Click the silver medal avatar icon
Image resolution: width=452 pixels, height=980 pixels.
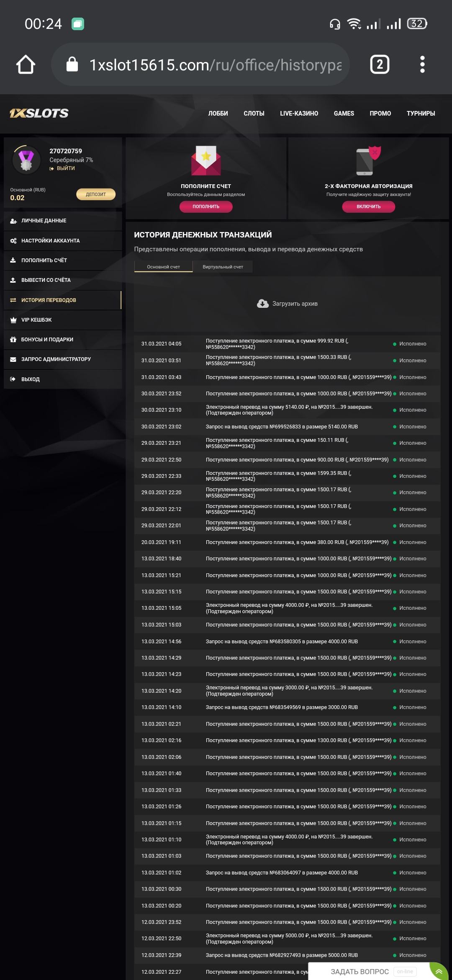(x=26, y=160)
